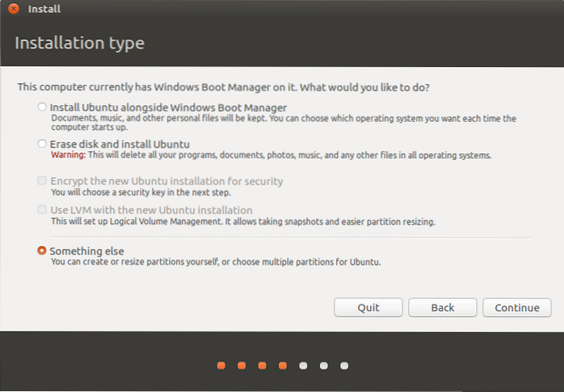
Task: Click the Installation type heading
Action: 79,43
